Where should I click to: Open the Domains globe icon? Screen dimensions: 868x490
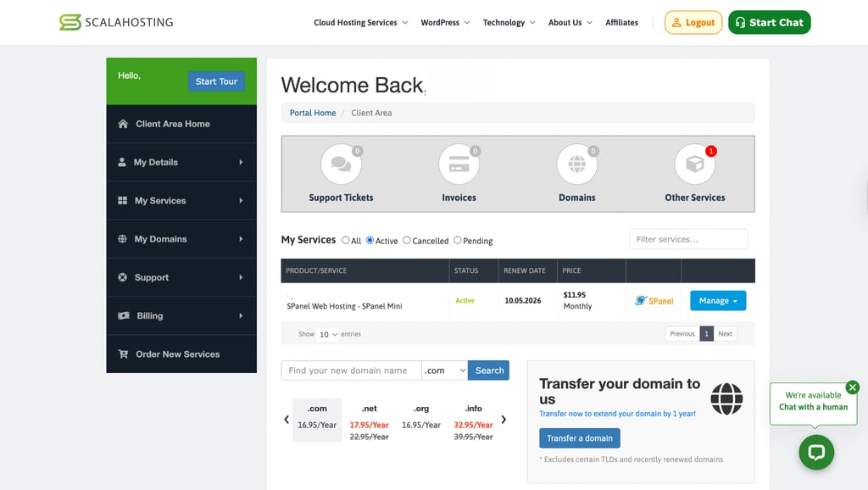click(x=576, y=164)
